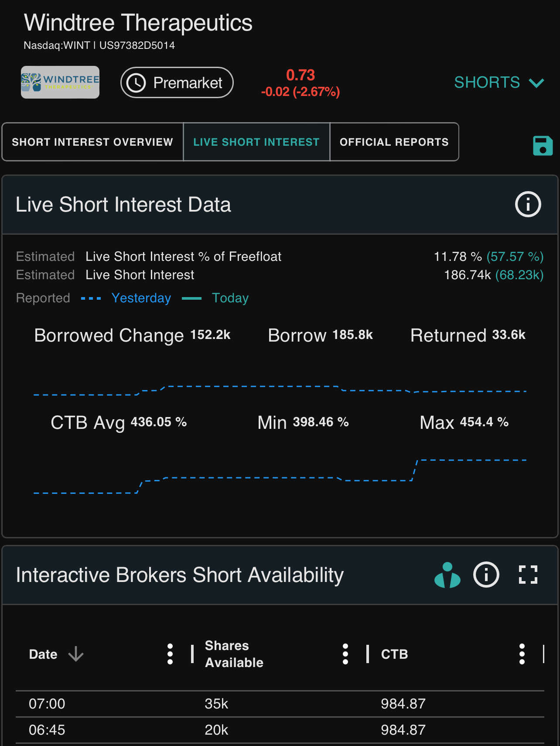Click the Interactive Brokers Short Availability heading
This screenshot has width=560, height=746.
click(x=180, y=575)
